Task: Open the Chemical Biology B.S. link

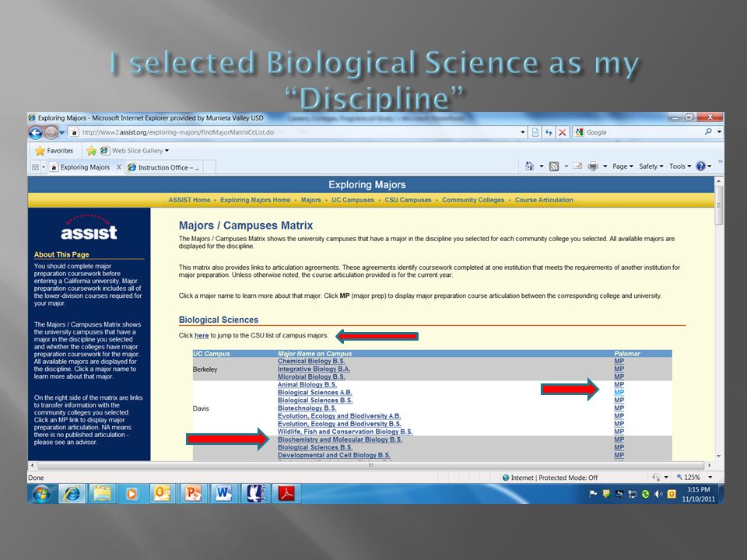Action: [x=311, y=361]
